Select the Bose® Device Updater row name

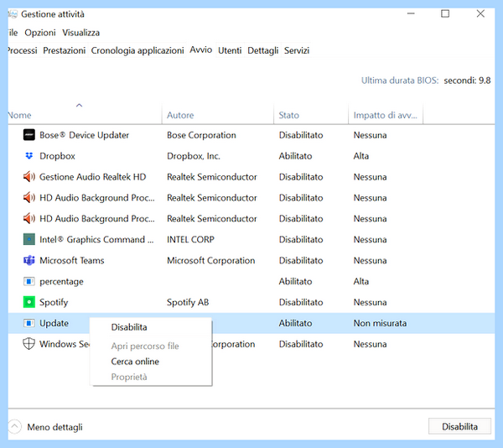click(84, 135)
